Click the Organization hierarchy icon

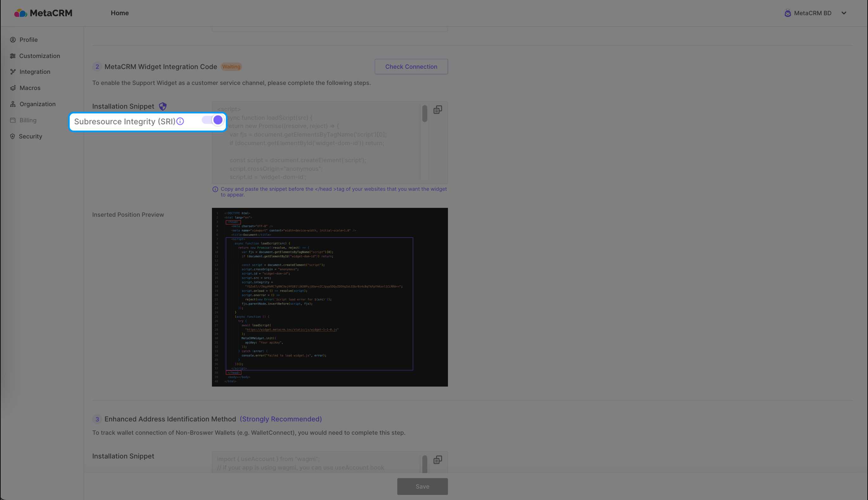13,104
